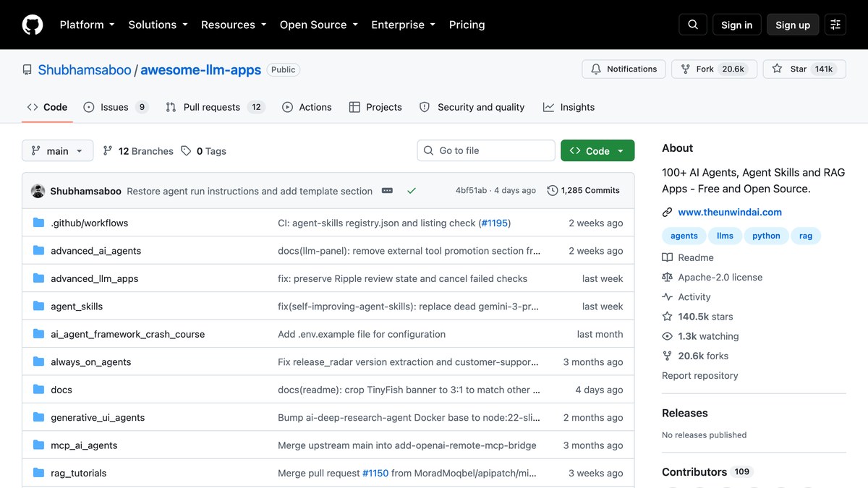Expand the Solutions navigation dropdown
The image size is (868, 488).
158,25
